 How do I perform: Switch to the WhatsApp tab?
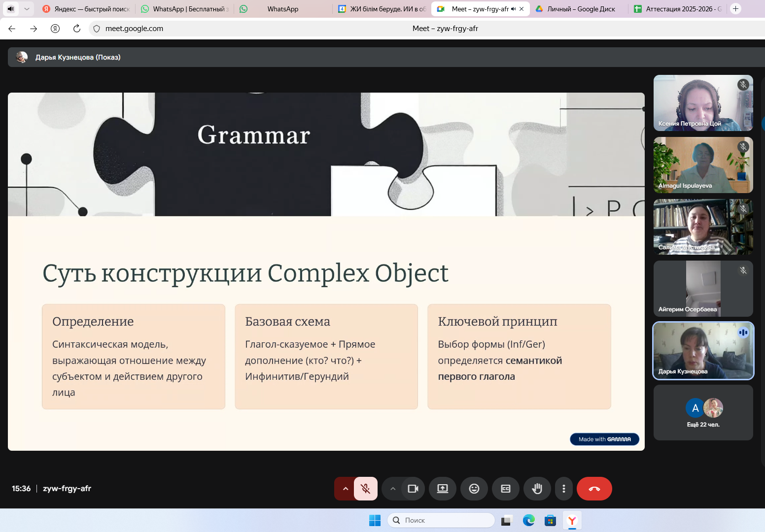pos(282,9)
